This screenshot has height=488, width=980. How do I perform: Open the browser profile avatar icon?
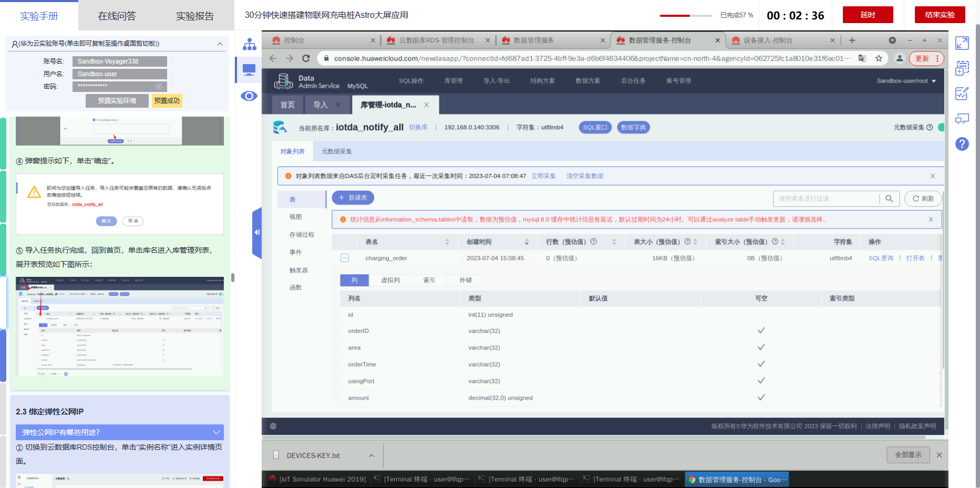[x=900, y=58]
